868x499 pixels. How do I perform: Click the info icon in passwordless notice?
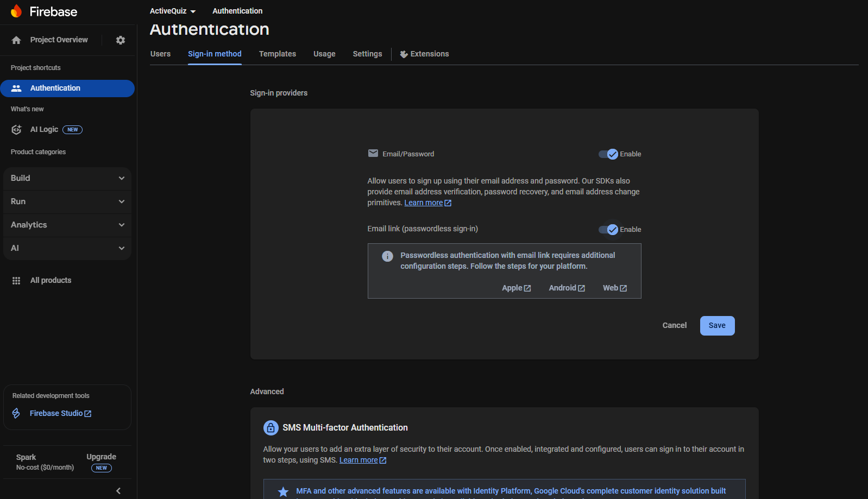coord(387,256)
